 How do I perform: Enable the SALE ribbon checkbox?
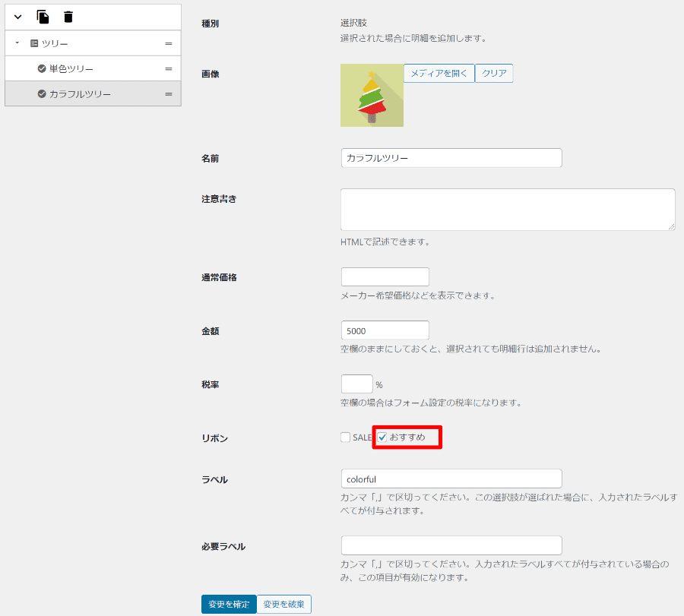[346, 438]
